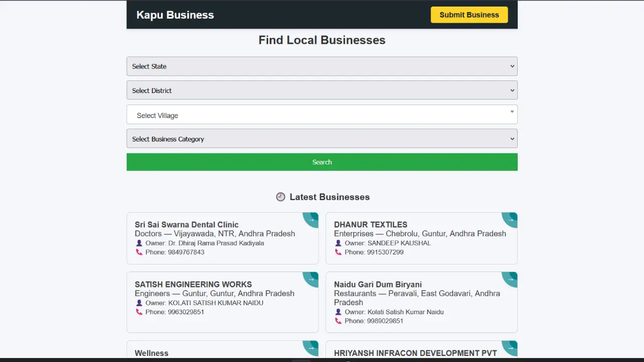Go to Kapu Business home title
Screen dimensions: 644x362
tap(175, 15)
